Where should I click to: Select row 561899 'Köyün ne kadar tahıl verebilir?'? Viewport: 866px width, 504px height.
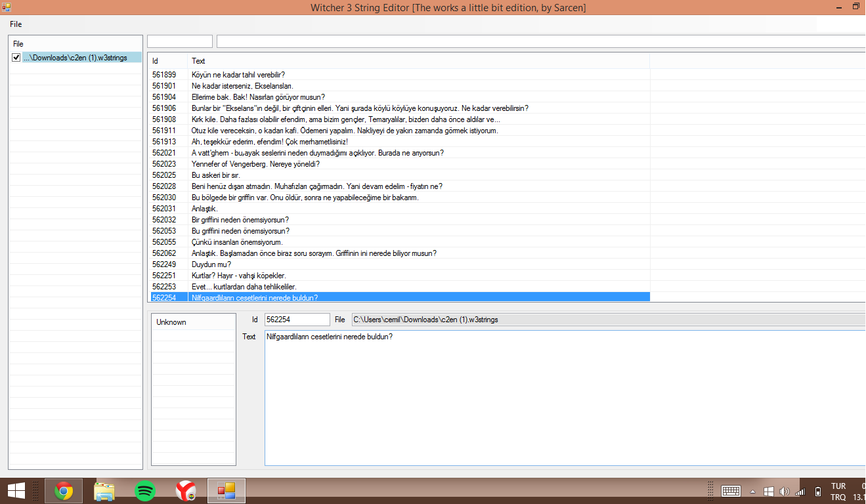[x=399, y=75]
